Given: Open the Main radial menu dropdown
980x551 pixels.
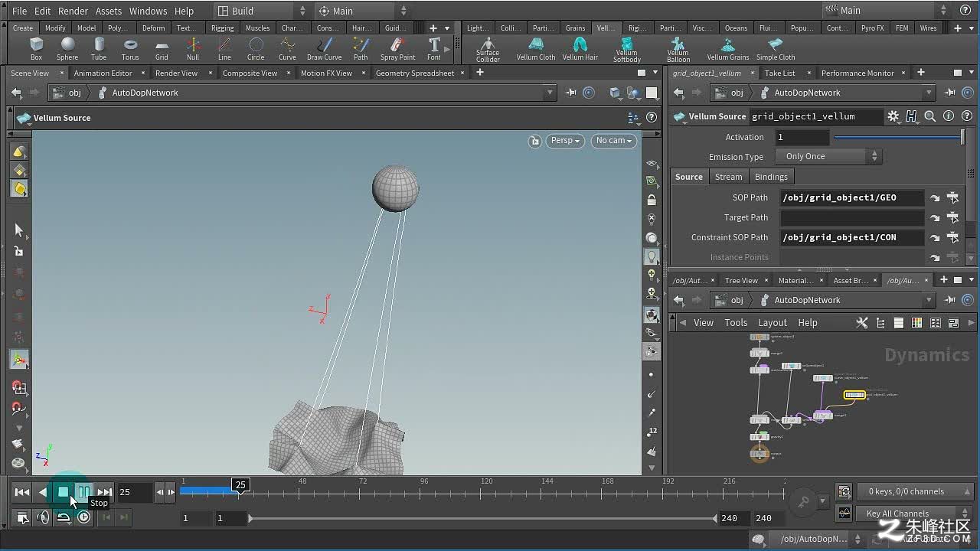Looking at the screenshot, I should click(361, 11).
